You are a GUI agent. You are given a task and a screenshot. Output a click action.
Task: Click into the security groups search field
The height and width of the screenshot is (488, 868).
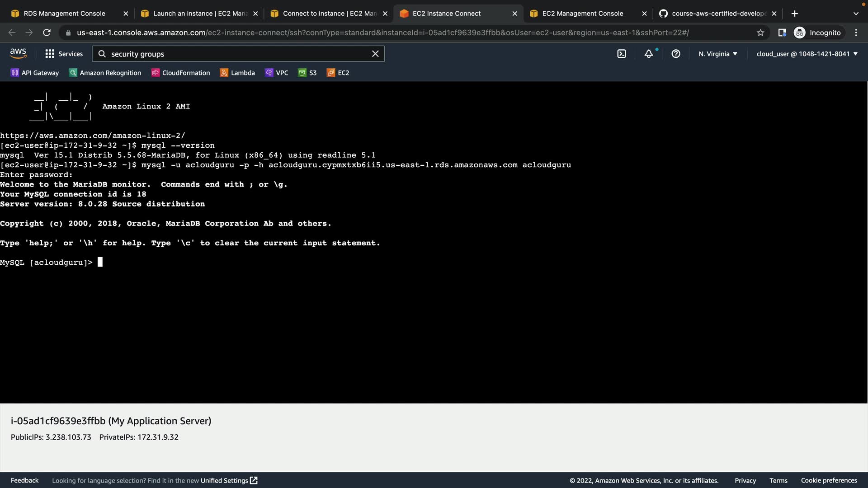(235, 54)
